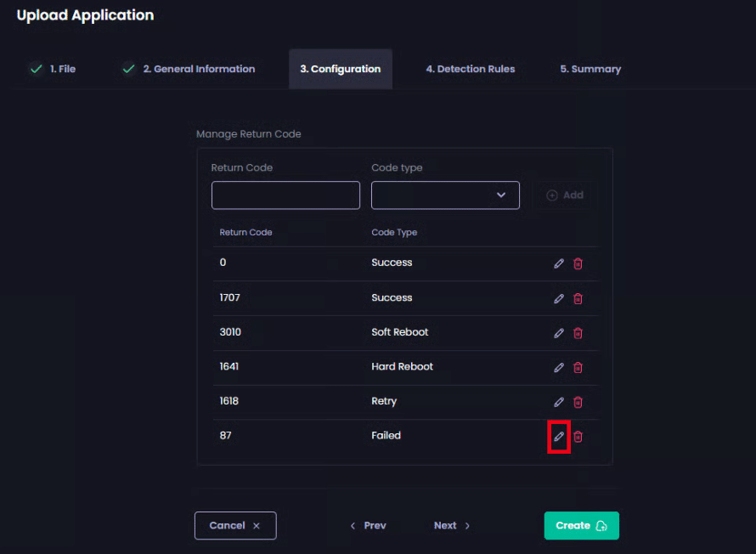Open the Code type dropdown
756x554 pixels.
coord(445,195)
